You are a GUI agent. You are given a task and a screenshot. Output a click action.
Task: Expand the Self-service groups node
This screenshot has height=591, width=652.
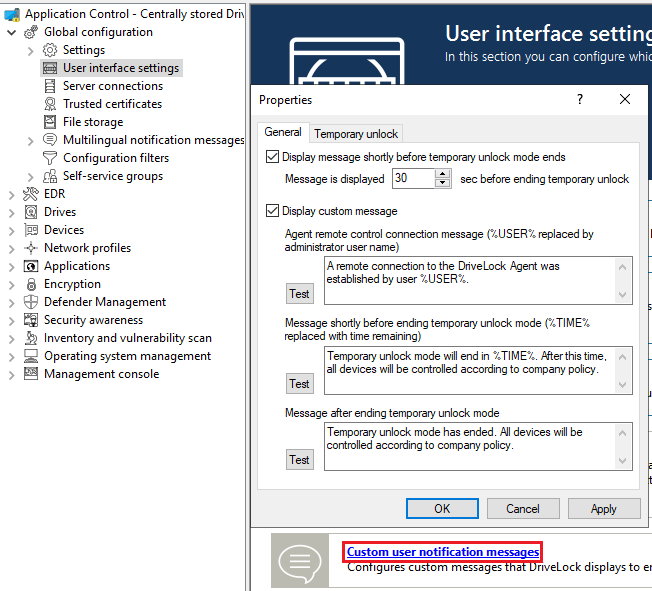coord(31,176)
